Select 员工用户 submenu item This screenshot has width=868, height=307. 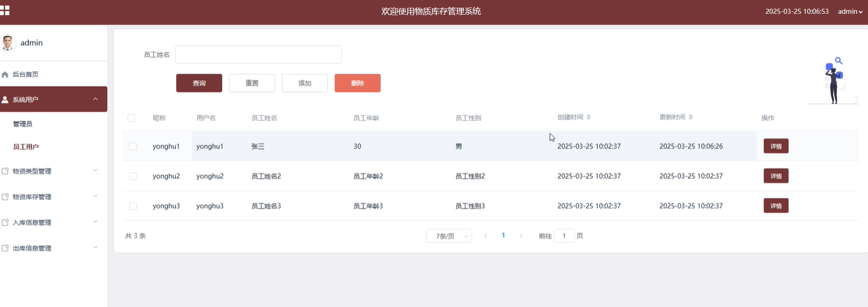tap(26, 147)
